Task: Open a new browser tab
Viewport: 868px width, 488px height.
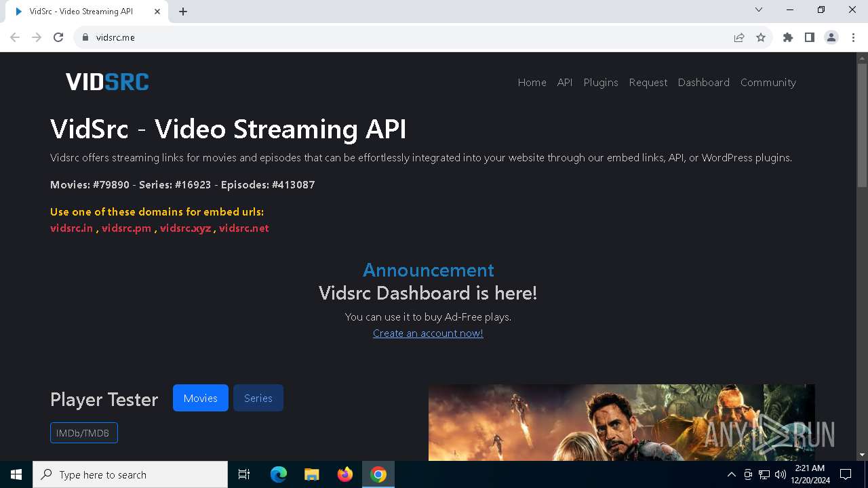Action: [183, 12]
